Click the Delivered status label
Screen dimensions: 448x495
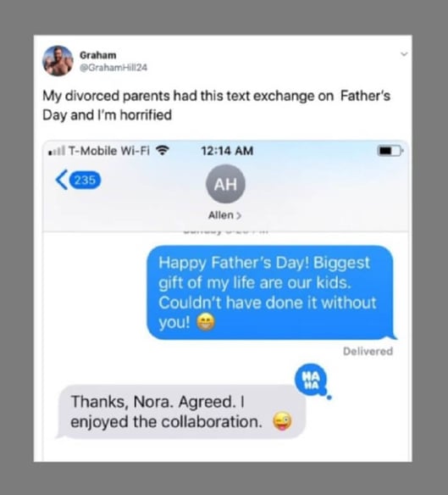368,352
